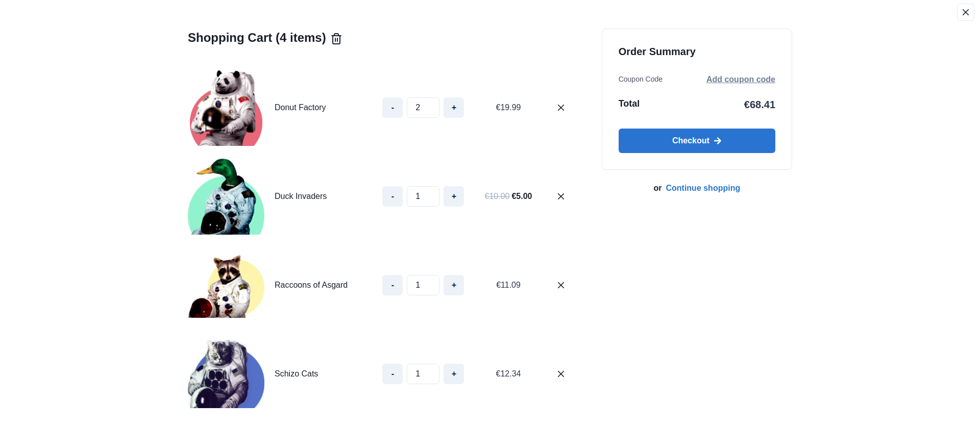Screen dimensions: 980x428
Task: Open the Add coupon code link
Action: click(x=740, y=79)
